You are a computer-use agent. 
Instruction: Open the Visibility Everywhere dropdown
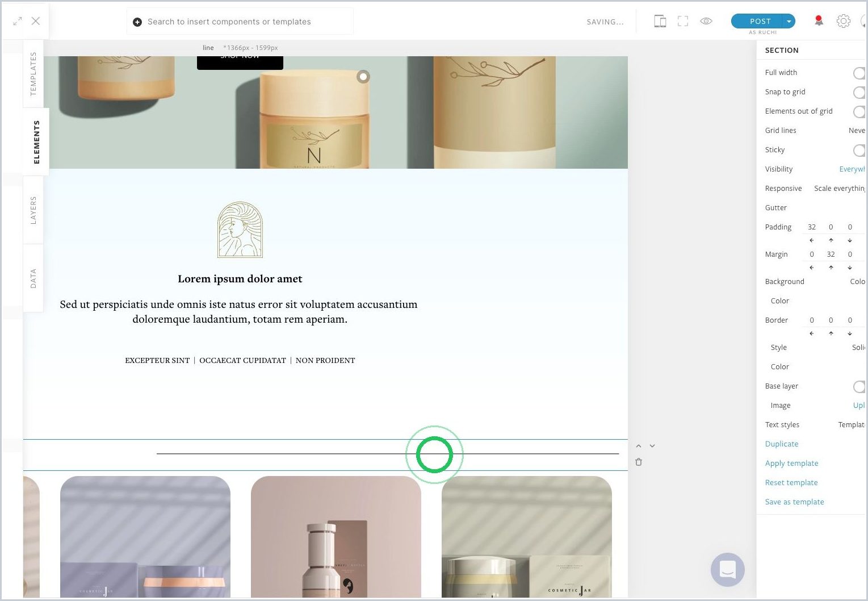pos(852,169)
